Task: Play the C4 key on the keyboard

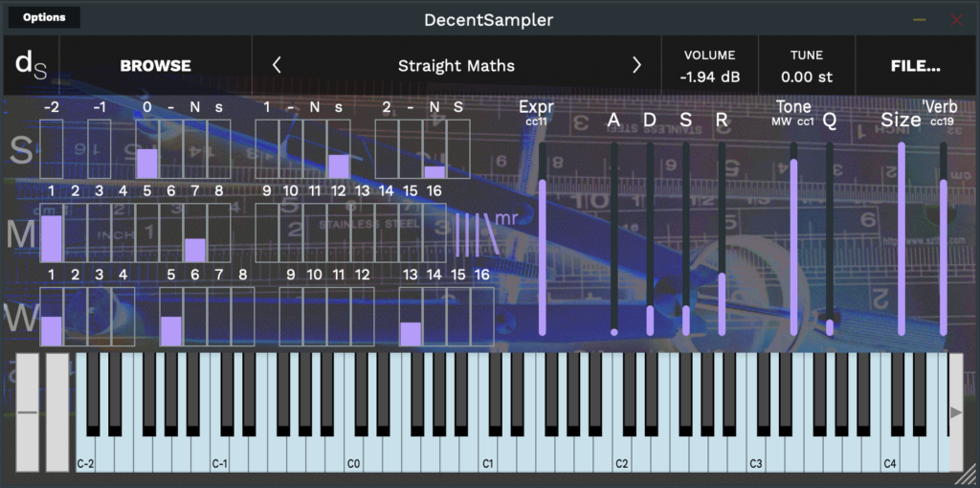Action: coord(891,456)
